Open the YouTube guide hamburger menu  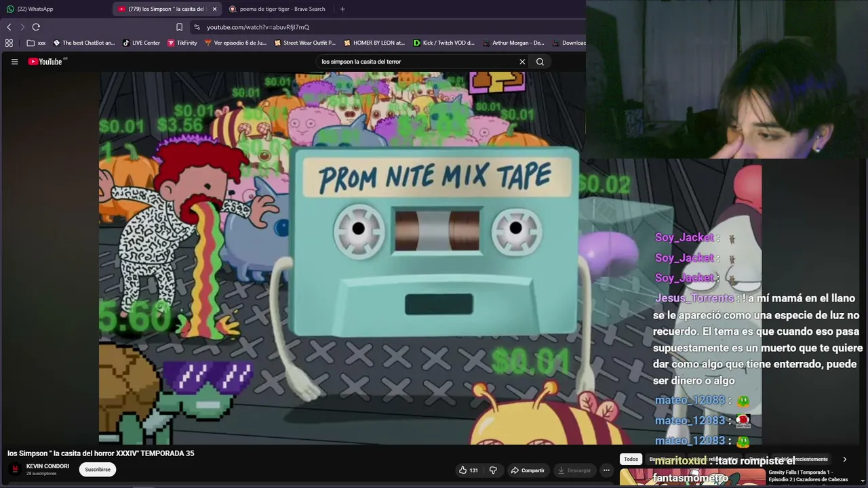click(14, 62)
